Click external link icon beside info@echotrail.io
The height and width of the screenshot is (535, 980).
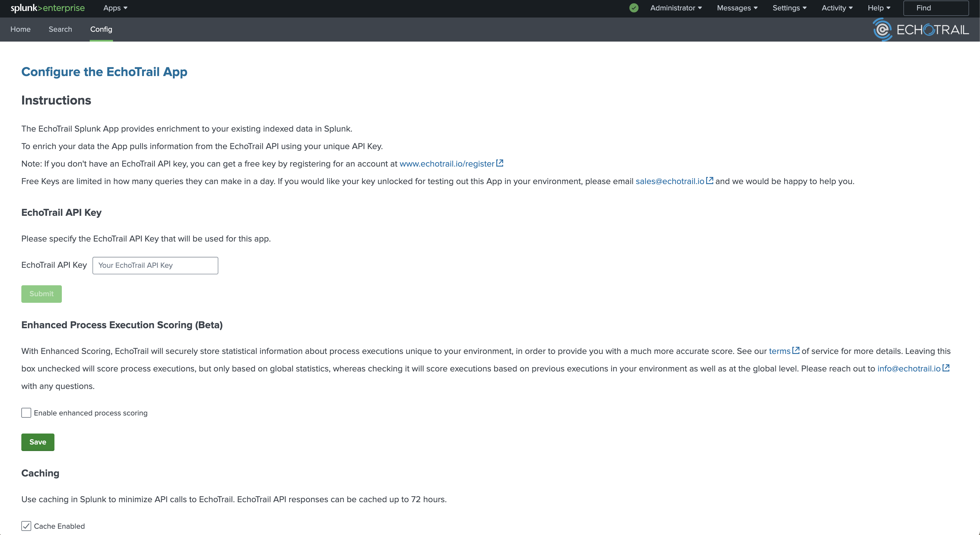946,368
